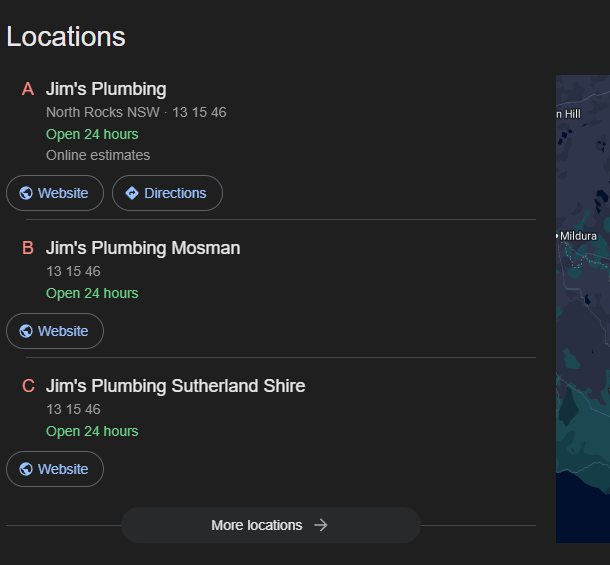Click the globe icon for Jim's Plumbing North Rocks
The image size is (610, 565).
[x=26, y=193]
